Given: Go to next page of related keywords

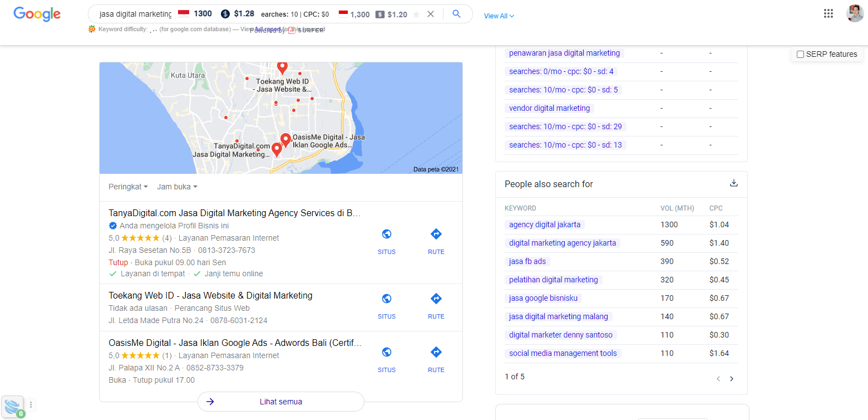Looking at the screenshot, I should [732, 379].
